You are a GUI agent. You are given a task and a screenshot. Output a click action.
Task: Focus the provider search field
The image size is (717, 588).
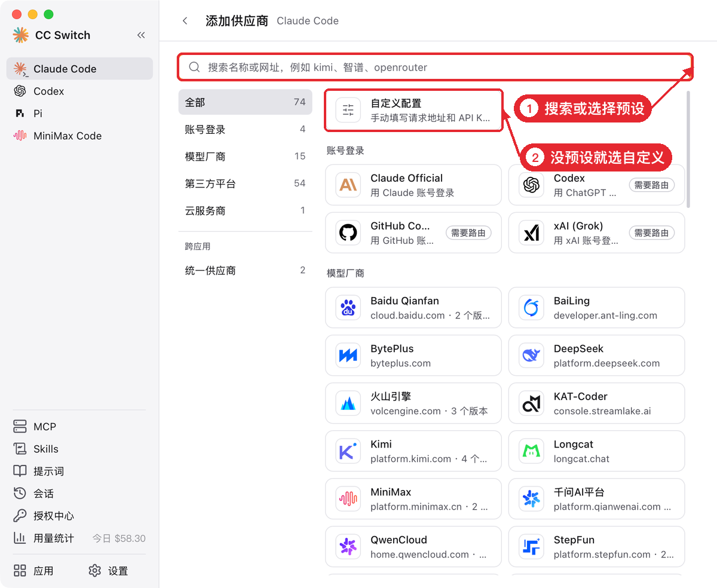435,67
